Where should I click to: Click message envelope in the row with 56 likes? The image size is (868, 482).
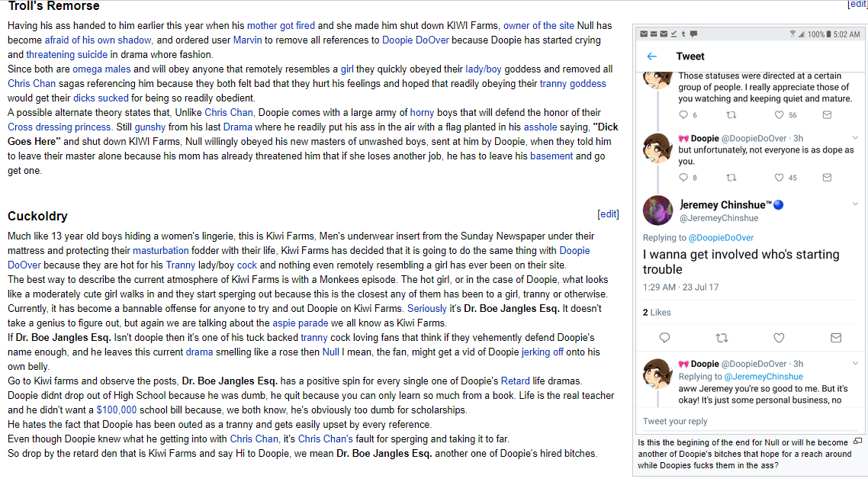click(x=827, y=115)
